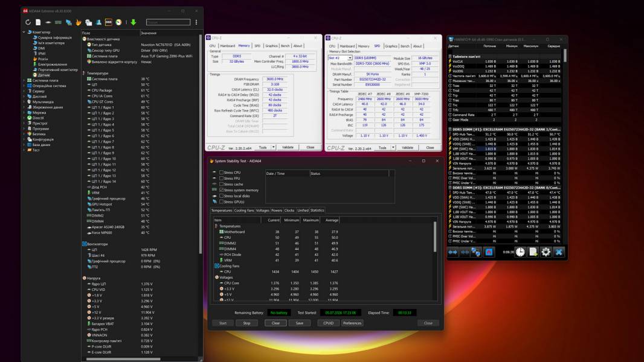Image resolution: width=644 pixels, height=362 pixels.
Task: Enable Stress FPU checkbox
Action: (221, 179)
